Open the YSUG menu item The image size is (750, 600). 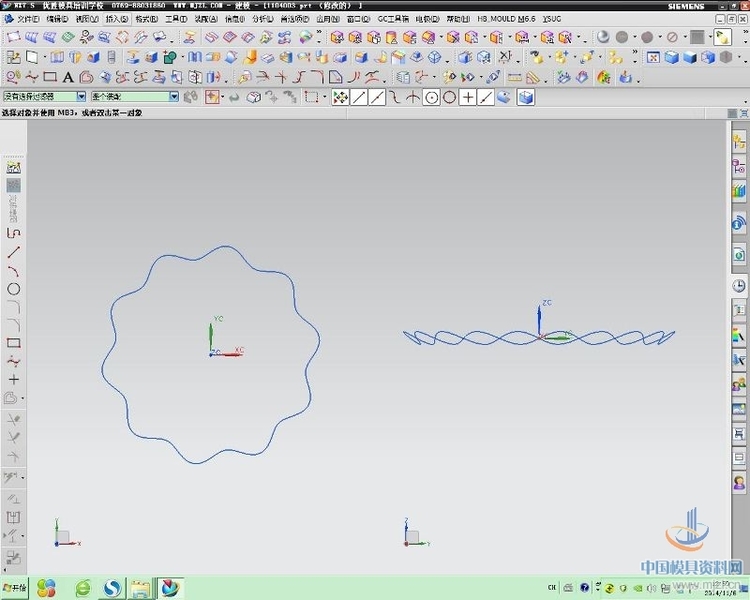pos(552,19)
